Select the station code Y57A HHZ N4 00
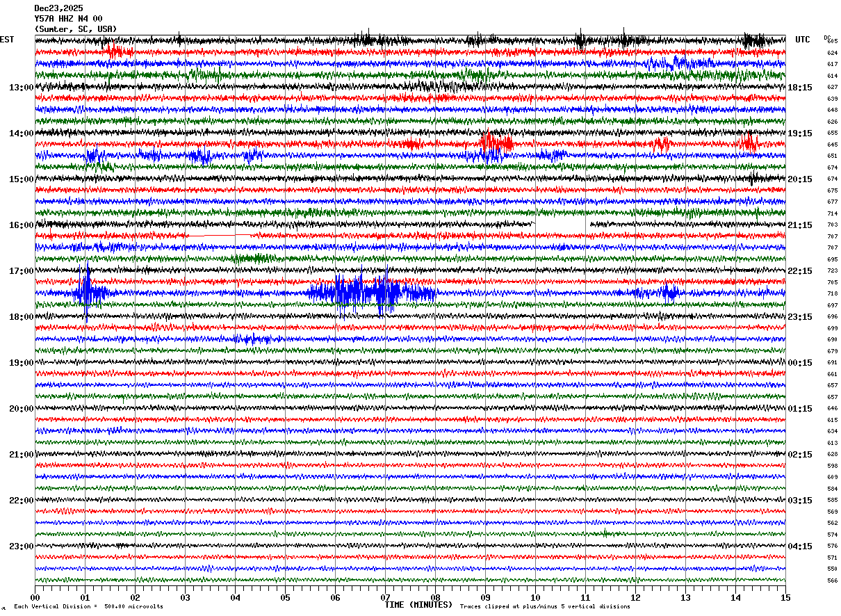The width and height of the screenshot is (841, 616). pos(68,19)
